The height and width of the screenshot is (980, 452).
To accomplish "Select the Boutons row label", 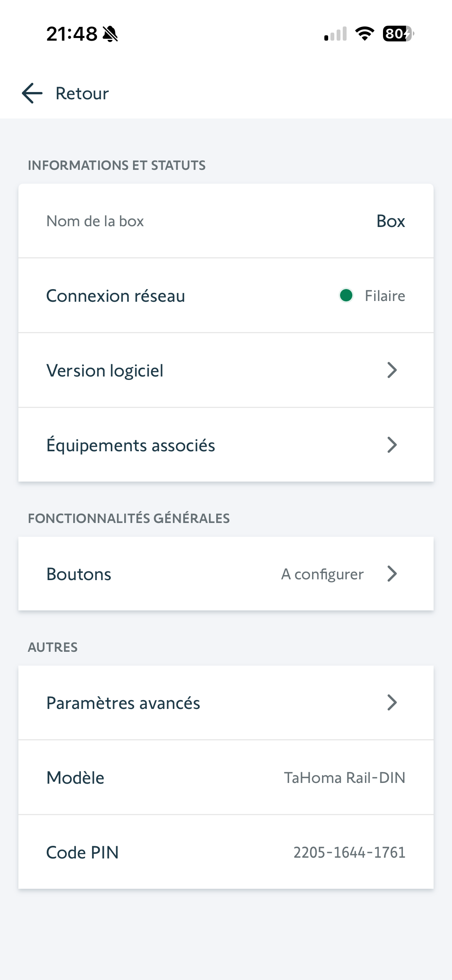I will [x=79, y=574].
